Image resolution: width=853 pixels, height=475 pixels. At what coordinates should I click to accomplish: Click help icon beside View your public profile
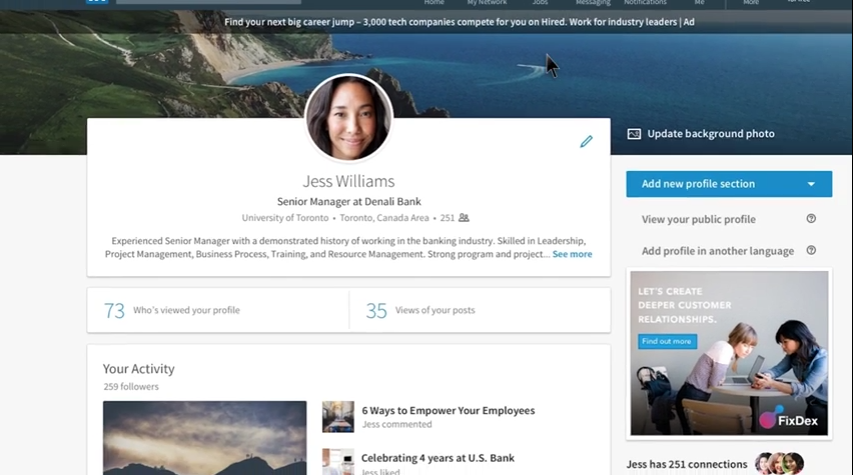[811, 219]
